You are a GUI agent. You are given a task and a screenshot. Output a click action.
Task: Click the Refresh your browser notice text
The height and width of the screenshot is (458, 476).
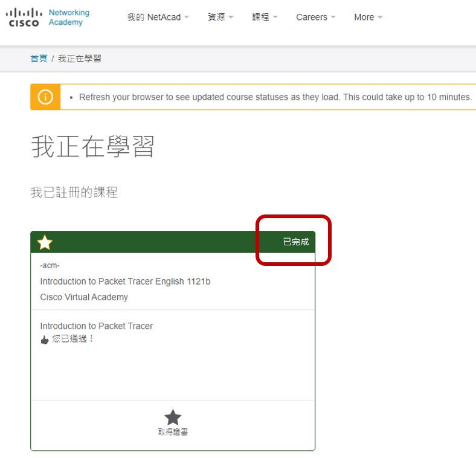tap(275, 97)
